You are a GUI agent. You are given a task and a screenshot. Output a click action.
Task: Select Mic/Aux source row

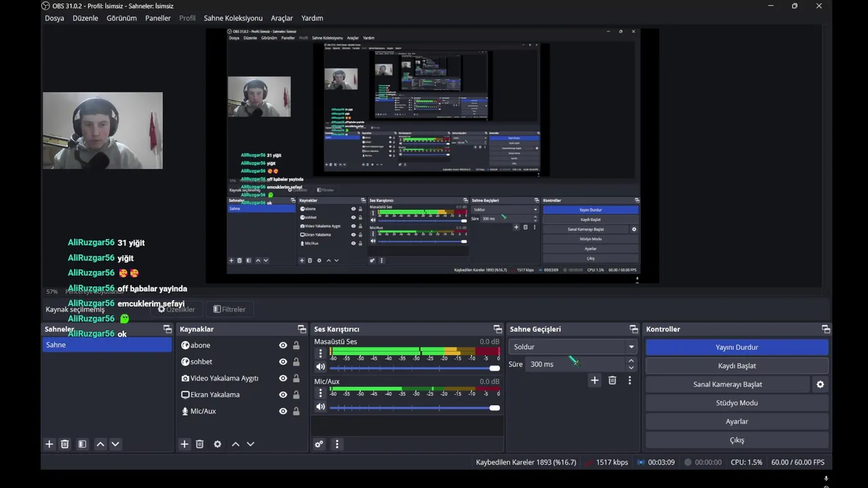(x=241, y=411)
